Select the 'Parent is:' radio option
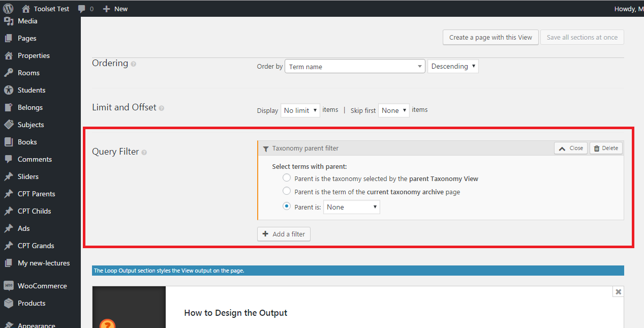Image resolution: width=644 pixels, height=328 pixels. 286,205
